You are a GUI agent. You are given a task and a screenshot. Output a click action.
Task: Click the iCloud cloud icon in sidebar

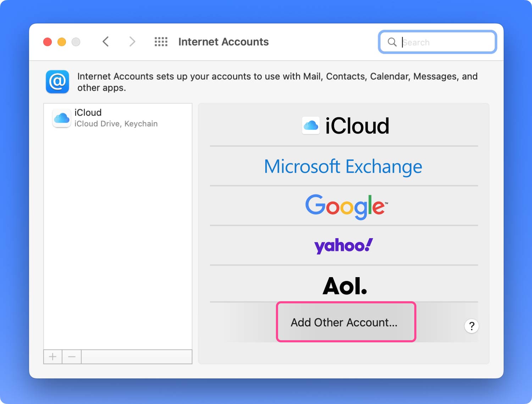click(x=62, y=118)
